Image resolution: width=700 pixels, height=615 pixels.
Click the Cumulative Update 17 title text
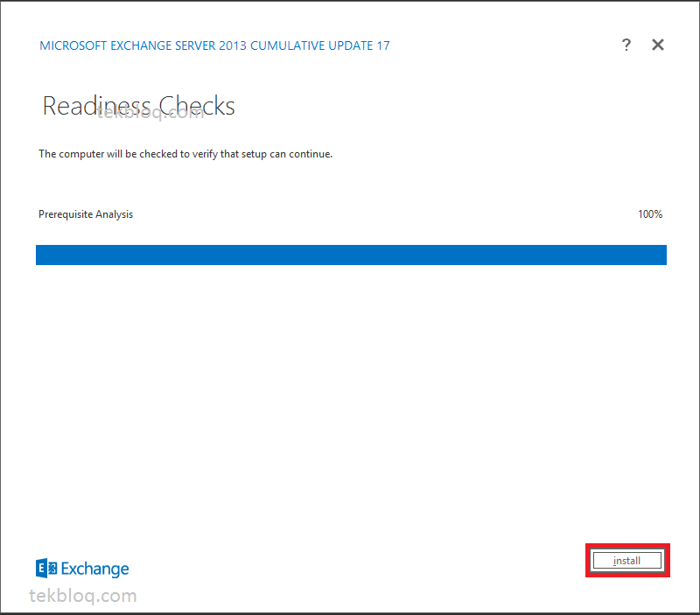[x=214, y=45]
